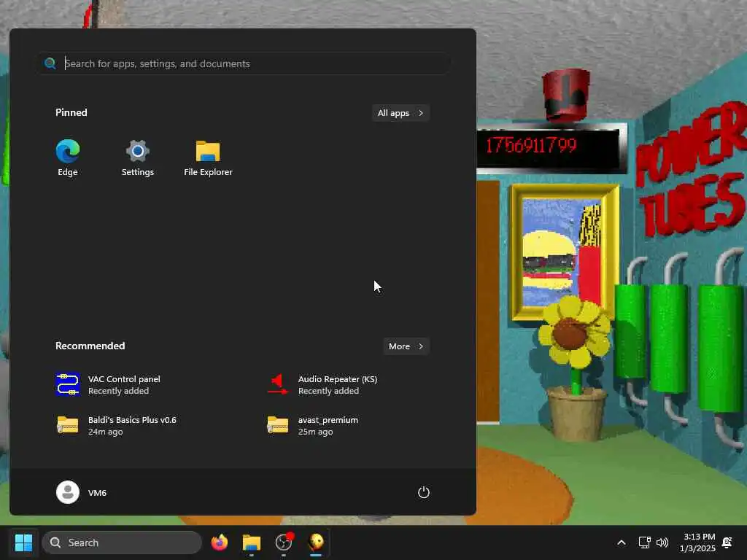Focus the Start menu search field
747x560 pixels.
(244, 63)
